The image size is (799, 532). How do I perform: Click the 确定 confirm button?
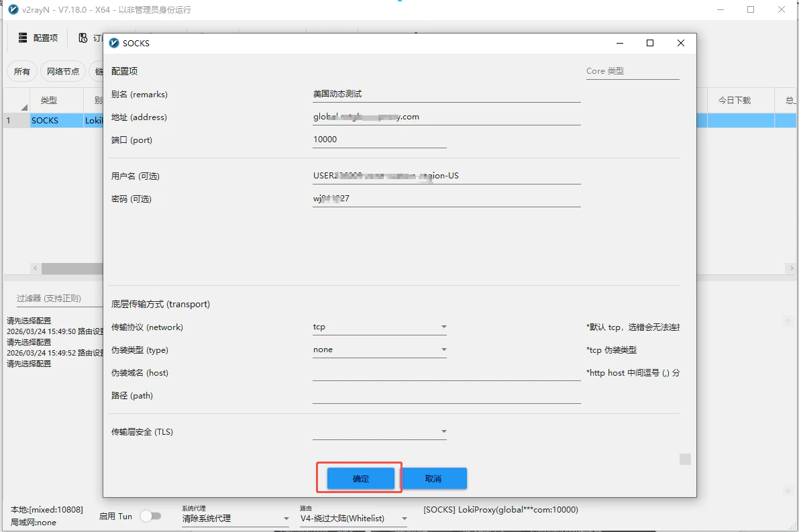click(x=360, y=478)
